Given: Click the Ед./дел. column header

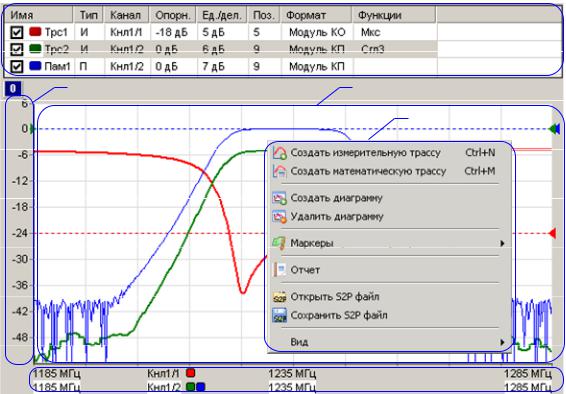Looking at the screenshot, I should tap(222, 15).
